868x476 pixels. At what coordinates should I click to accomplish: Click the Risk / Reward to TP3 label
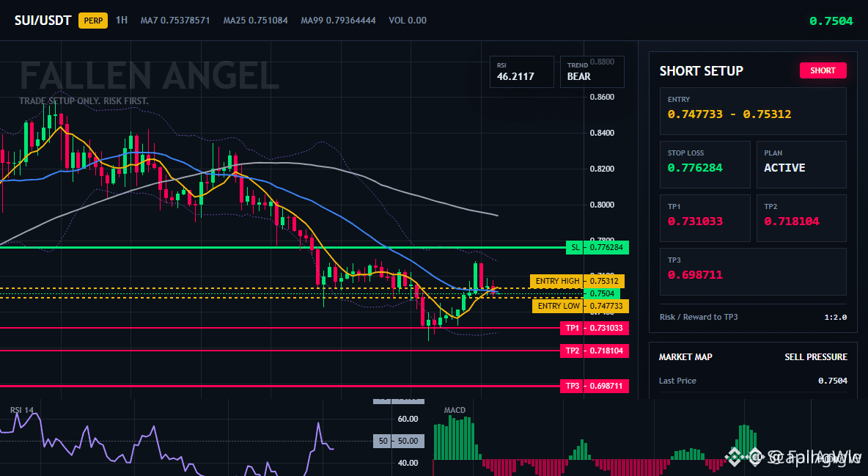699,317
